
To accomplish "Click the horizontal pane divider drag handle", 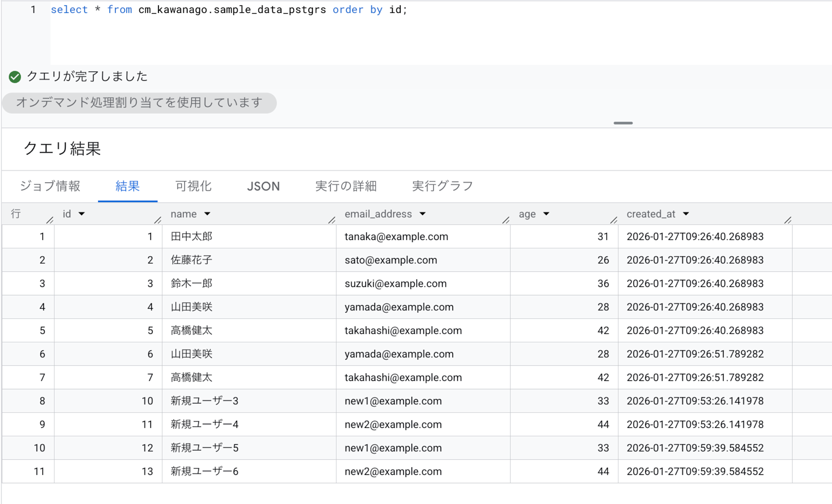I will tap(623, 123).
